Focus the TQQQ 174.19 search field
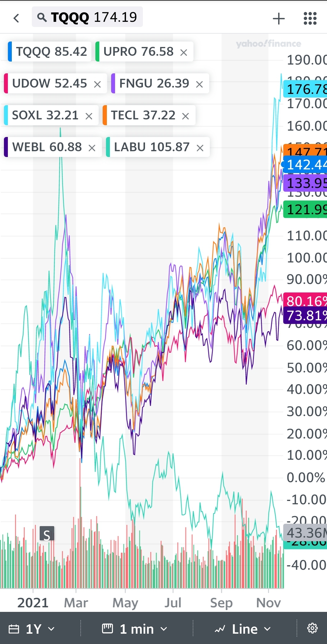 pyautogui.click(x=87, y=17)
